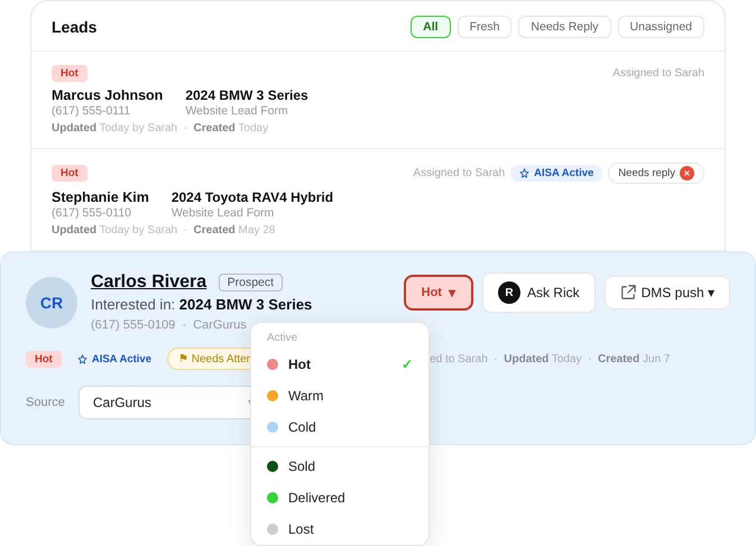Image resolution: width=756 pixels, height=546 pixels.
Task: Choose Delivered in the status menu
Action: pos(340,498)
